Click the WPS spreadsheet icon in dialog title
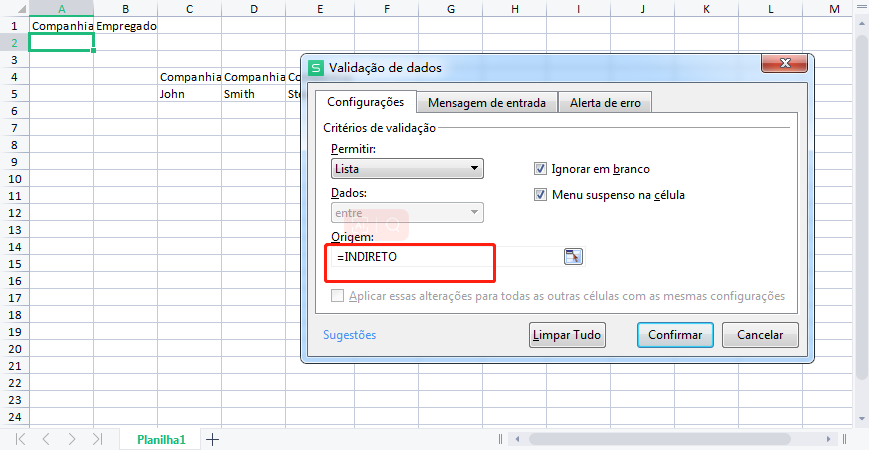The height and width of the screenshot is (450, 869). [x=316, y=68]
